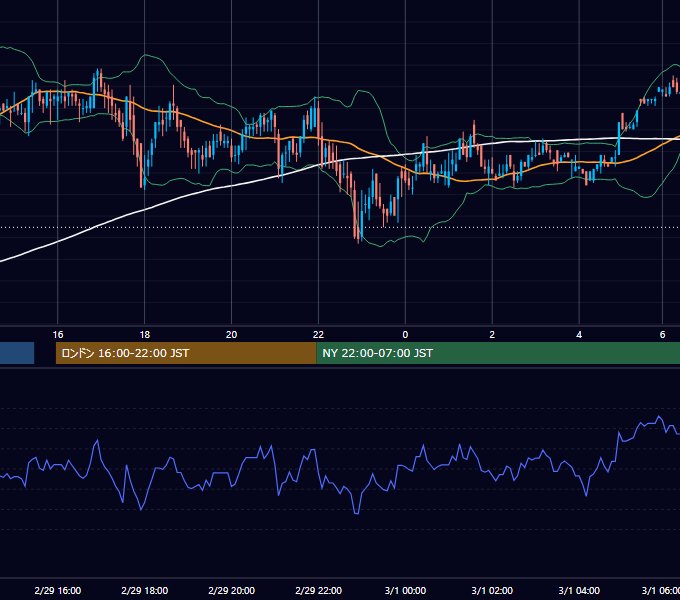Click the NY 22:00-07:00 JST session bar
The width and height of the screenshot is (680, 600).
(498, 353)
